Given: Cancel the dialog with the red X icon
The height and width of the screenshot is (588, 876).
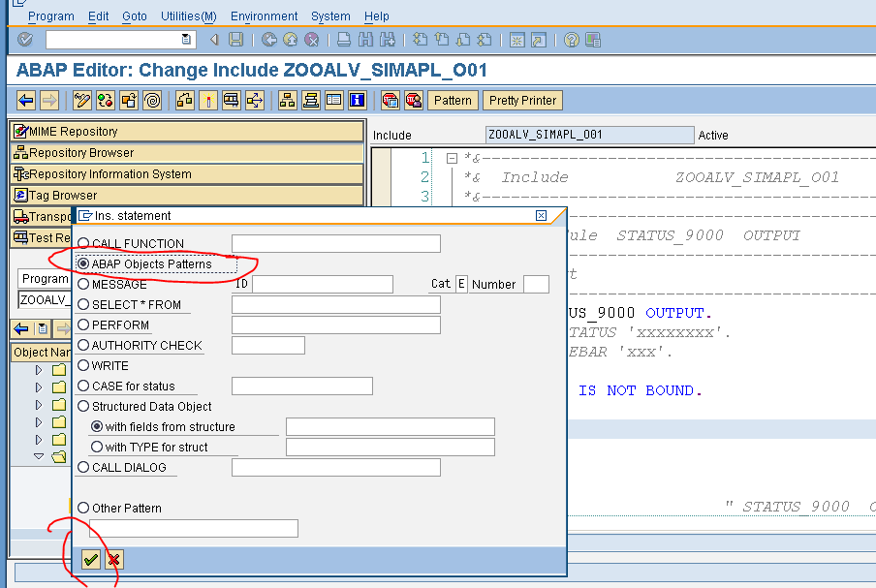Looking at the screenshot, I should [111, 559].
